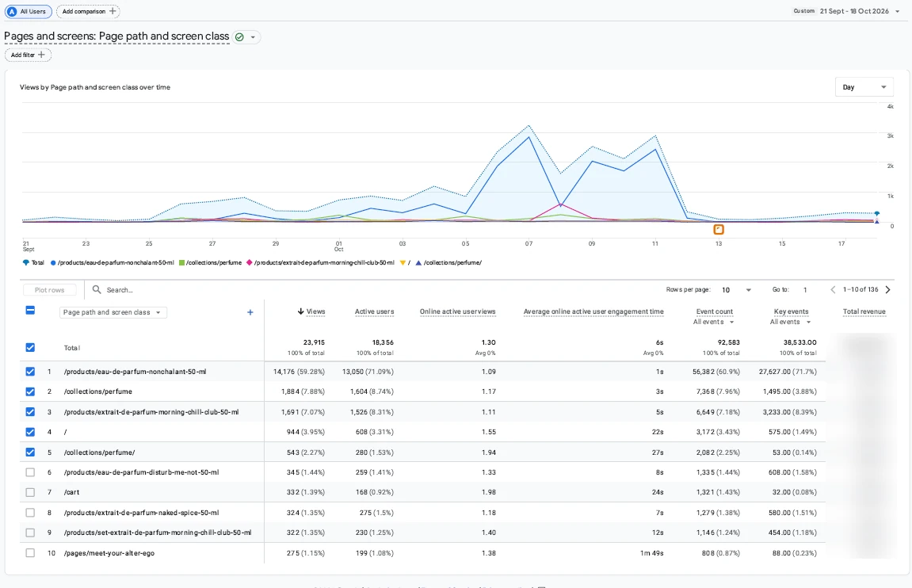Check row 9 set-extrait morning-chill-club checkbox
The width and height of the screenshot is (912, 588).
[30, 533]
